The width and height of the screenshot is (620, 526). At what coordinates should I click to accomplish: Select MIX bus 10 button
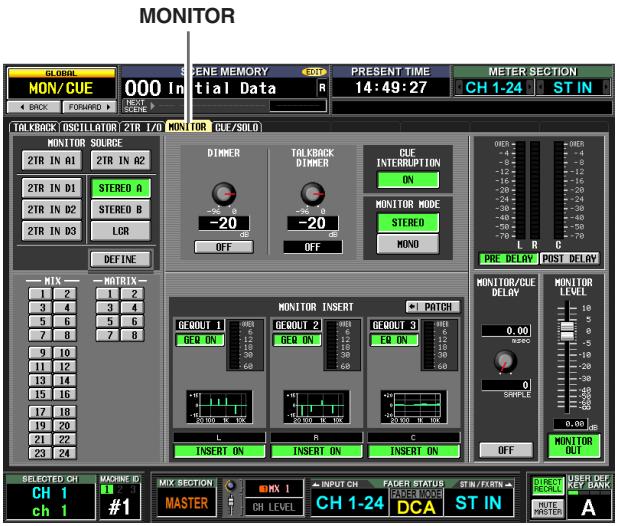(65, 353)
